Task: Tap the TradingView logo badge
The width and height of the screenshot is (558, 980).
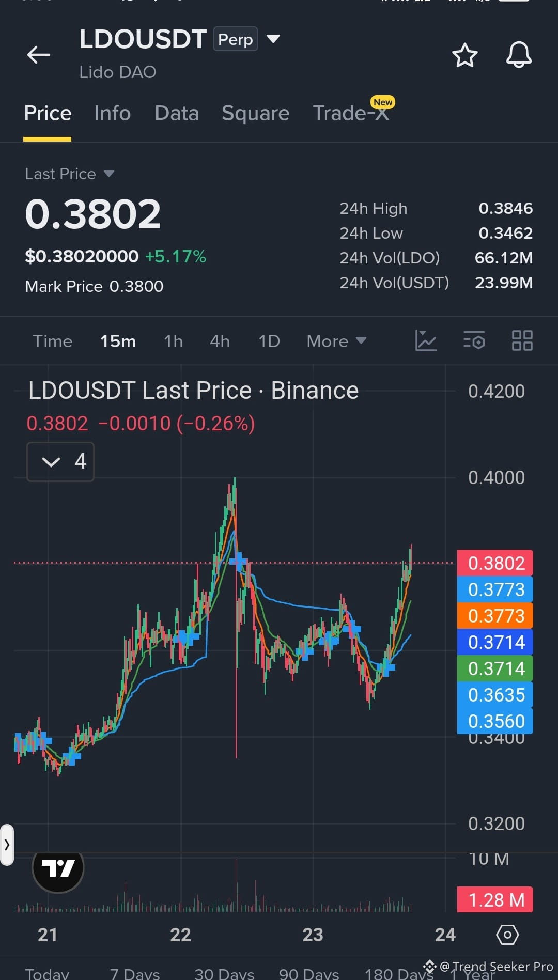Action: coord(58,867)
